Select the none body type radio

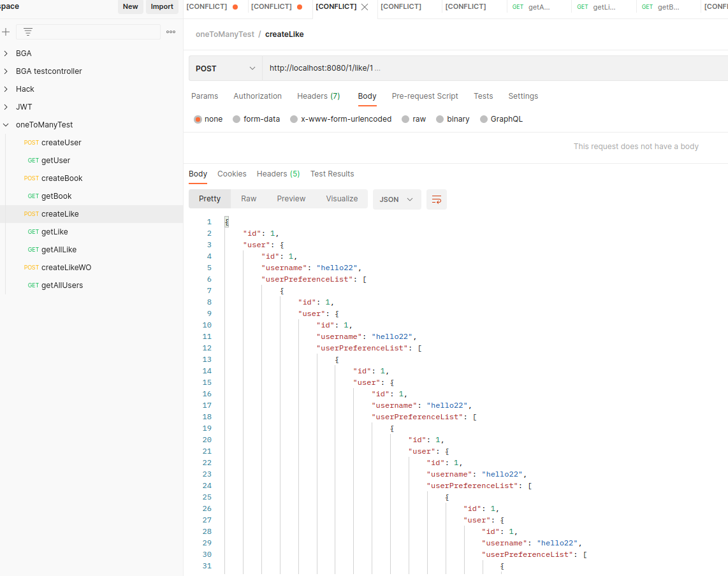click(198, 119)
